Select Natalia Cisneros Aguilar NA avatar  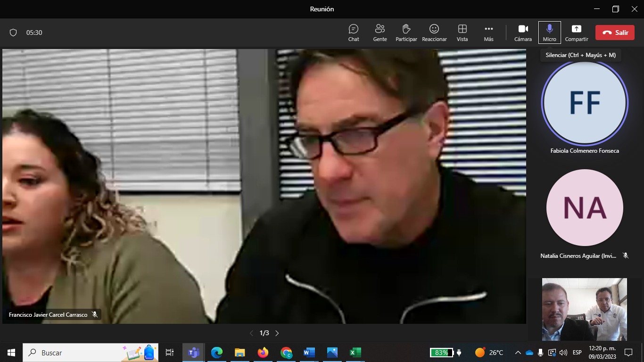click(x=585, y=207)
